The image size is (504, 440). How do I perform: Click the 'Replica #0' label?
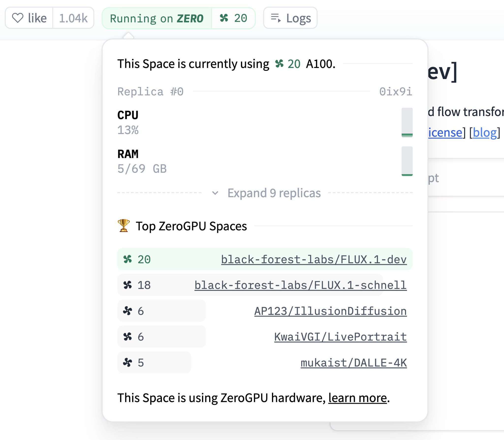click(x=150, y=92)
